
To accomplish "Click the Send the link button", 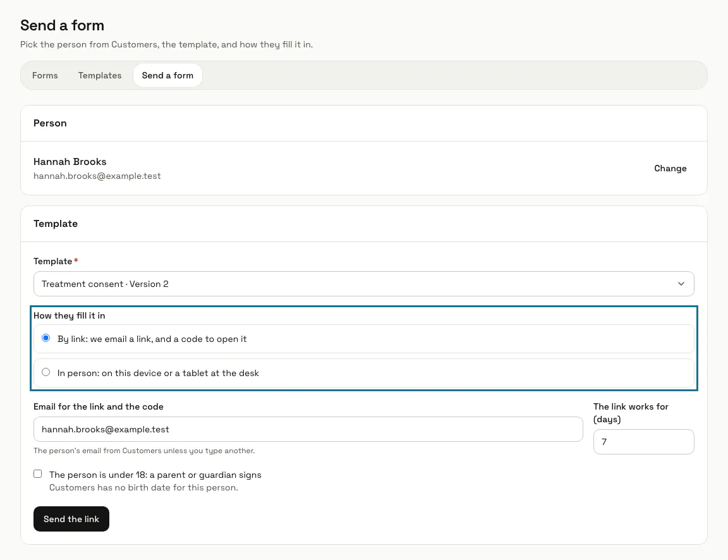I will (x=71, y=519).
